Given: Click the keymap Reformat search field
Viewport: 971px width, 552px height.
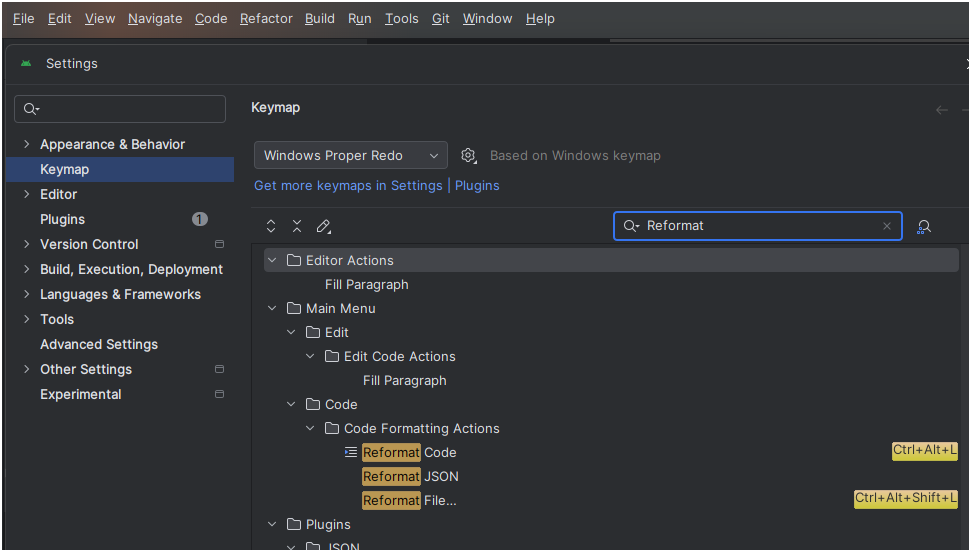Looking at the screenshot, I should (x=760, y=226).
